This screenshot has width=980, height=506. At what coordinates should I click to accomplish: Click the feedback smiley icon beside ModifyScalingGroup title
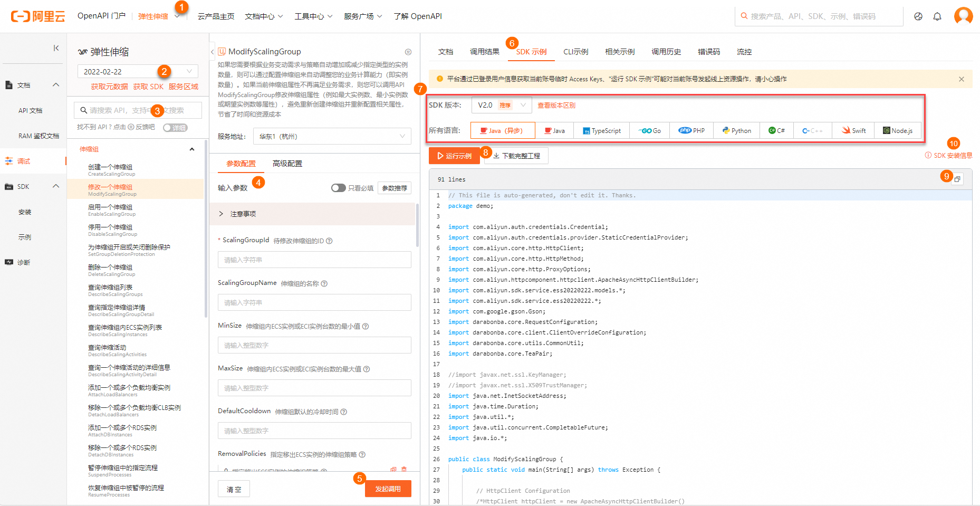coord(408,52)
